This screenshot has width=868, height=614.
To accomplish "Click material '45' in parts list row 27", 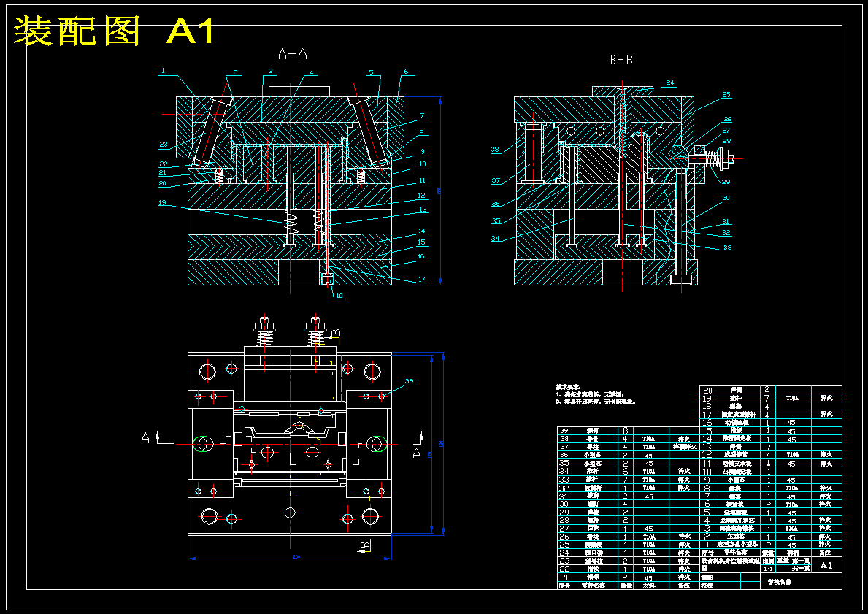I will (648, 529).
